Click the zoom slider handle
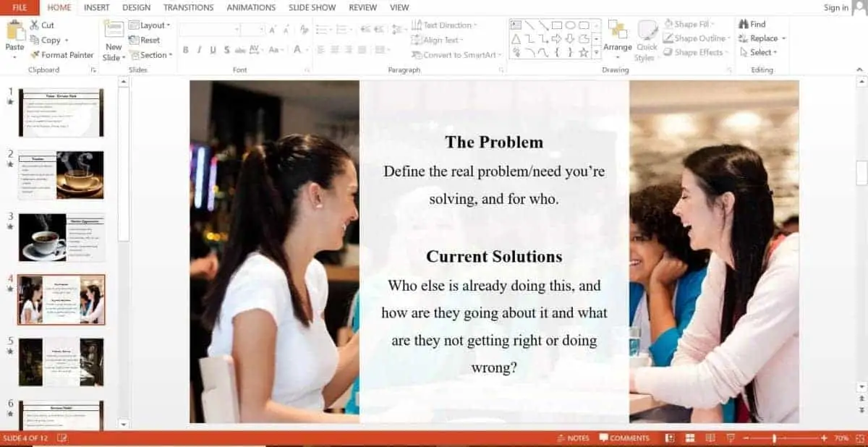This screenshot has width=868, height=447. pyautogui.click(x=774, y=438)
